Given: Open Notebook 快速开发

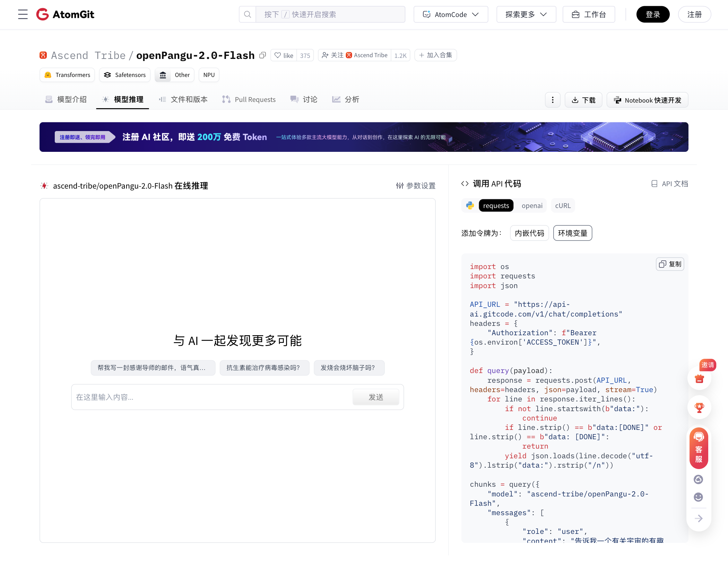Looking at the screenshot, I should tap(648, 100).
